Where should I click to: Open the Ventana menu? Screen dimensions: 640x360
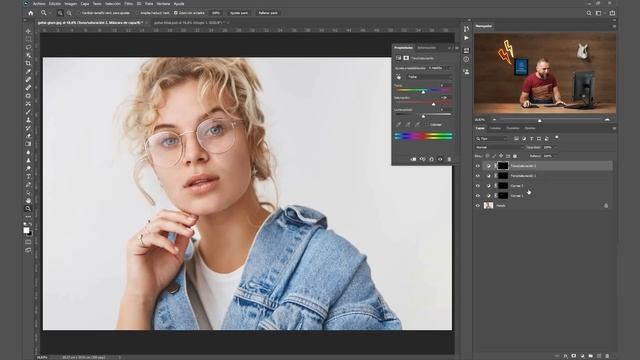click(163, 4)
